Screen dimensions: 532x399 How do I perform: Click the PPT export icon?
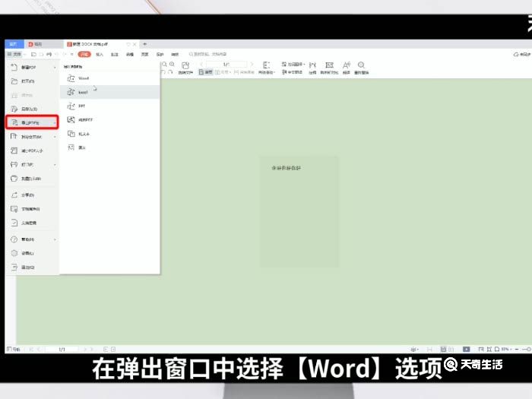pos(71,106)
